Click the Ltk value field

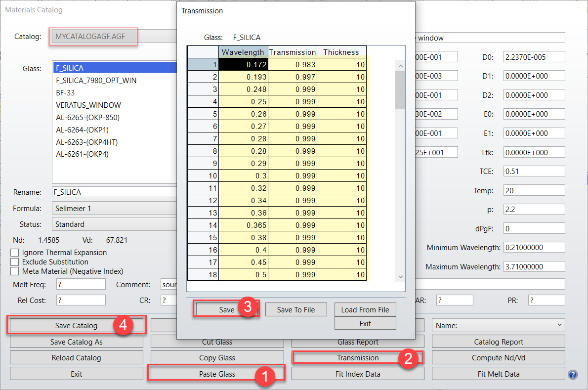click(534, 152)
